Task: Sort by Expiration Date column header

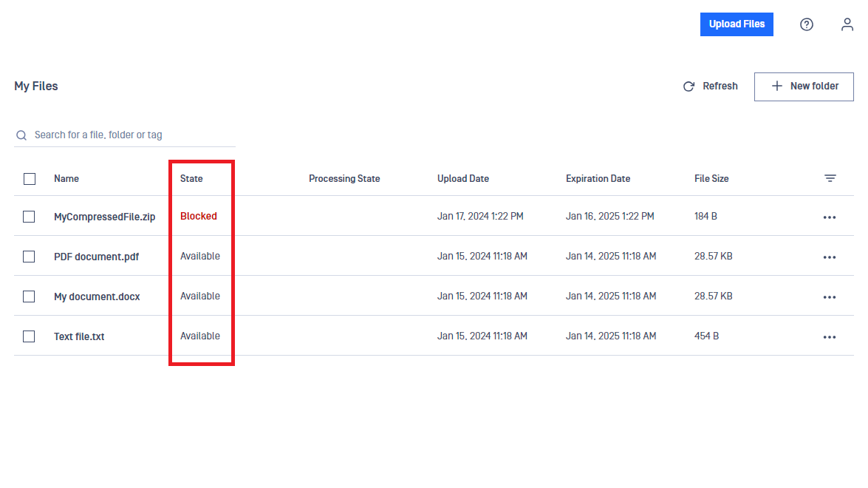Action: click(x=598, y=178)
